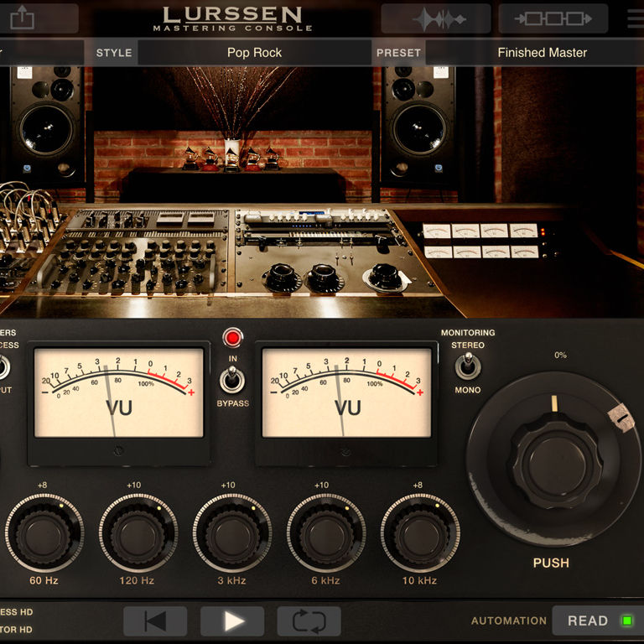Click the green READ indicator light
This screenshot has width=644, height=644.
point(627,621)
